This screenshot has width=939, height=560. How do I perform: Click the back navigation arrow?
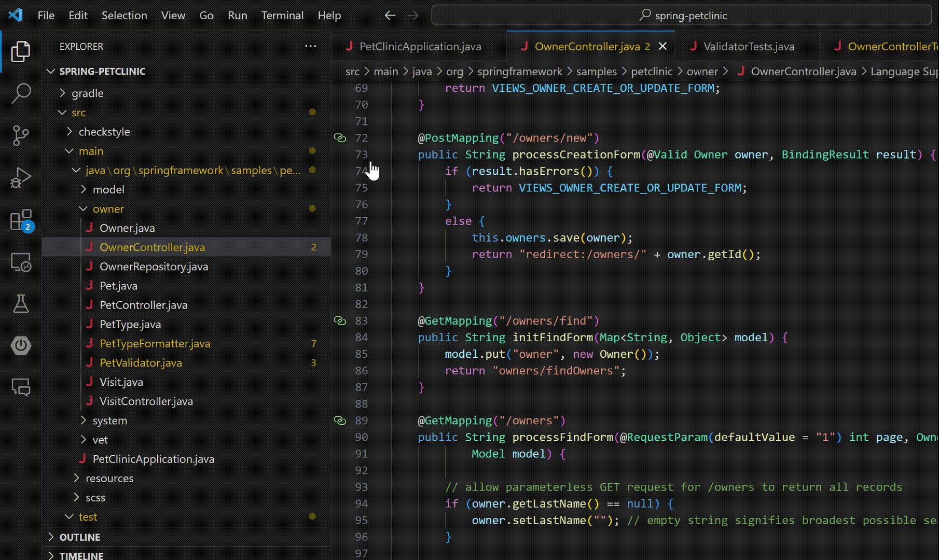tap(390, 16)
